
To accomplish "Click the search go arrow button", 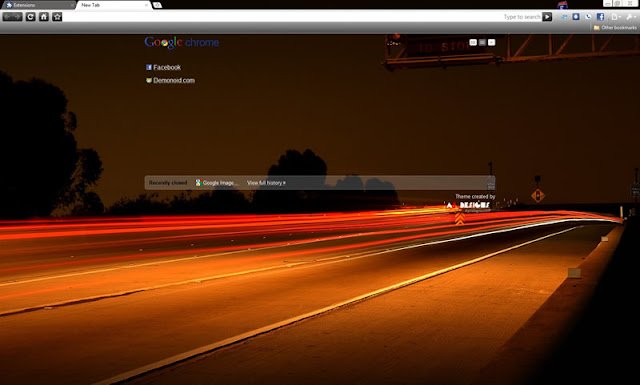I will point(547,17).
